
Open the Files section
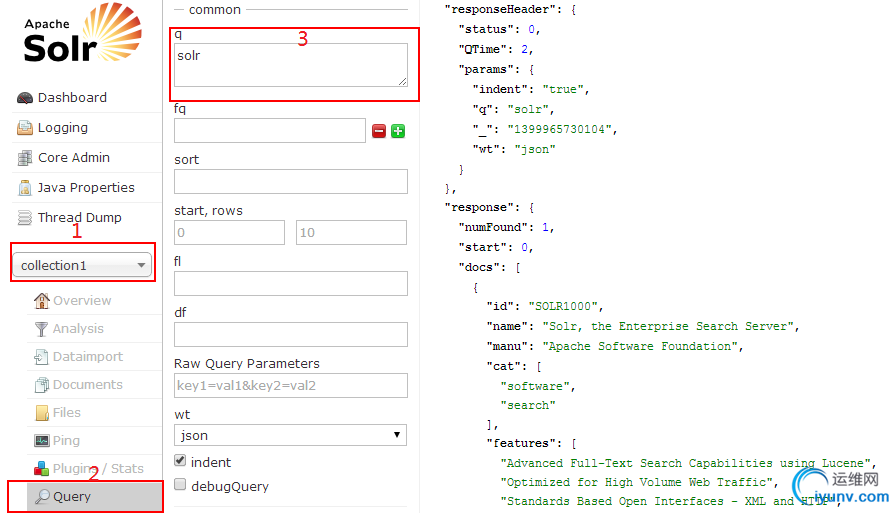tap(67, 413)
